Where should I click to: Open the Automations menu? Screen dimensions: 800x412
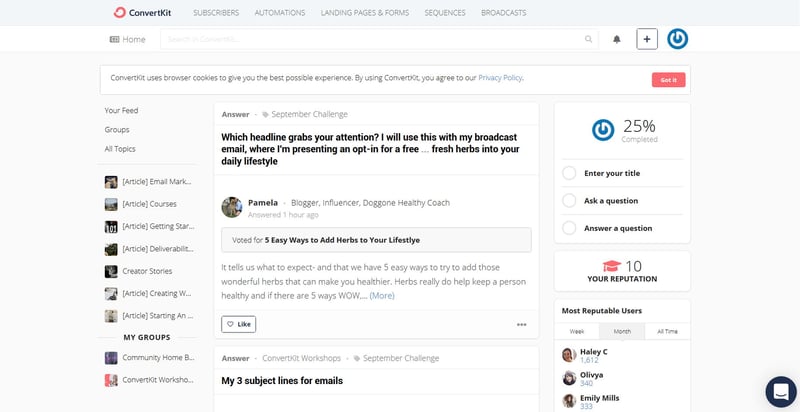280,13
